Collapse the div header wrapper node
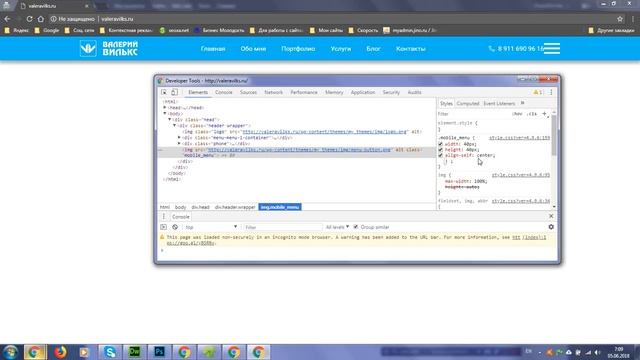640x360 pixels. (175, 126)
